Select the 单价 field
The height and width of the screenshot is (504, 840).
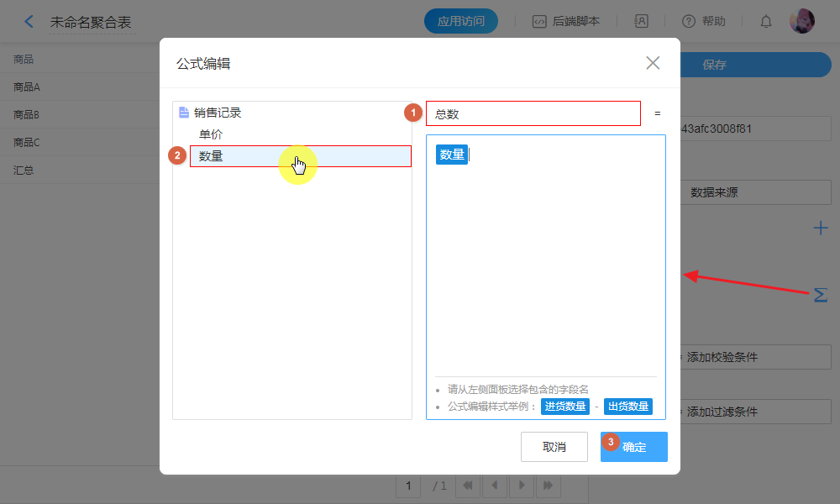(x=211, y=134)
